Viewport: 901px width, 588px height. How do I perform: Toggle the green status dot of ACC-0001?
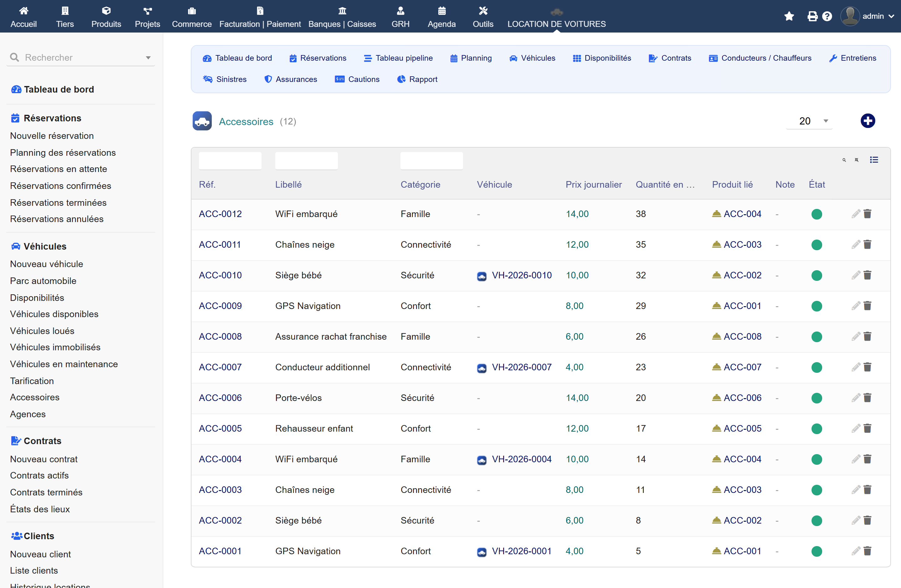point(817,551)
